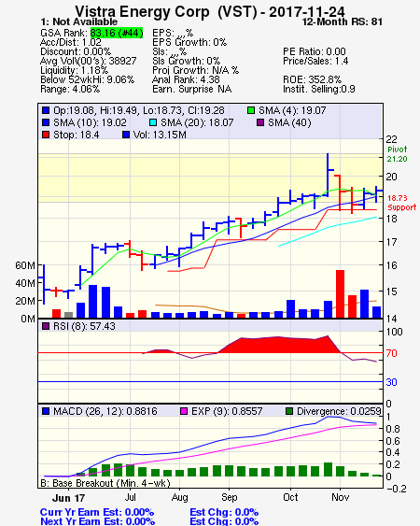Image resolution: width=420 pixels, height=526 pixels.
Task: Click the magenta EXP (9) legend swatch
Action: click(184, 411)
